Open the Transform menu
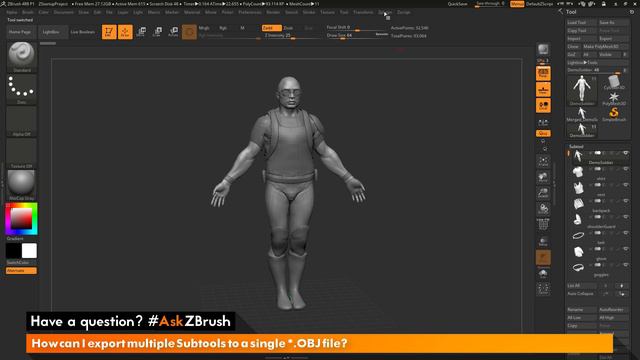This screenshot has height=360, width=640. point(363,12)
